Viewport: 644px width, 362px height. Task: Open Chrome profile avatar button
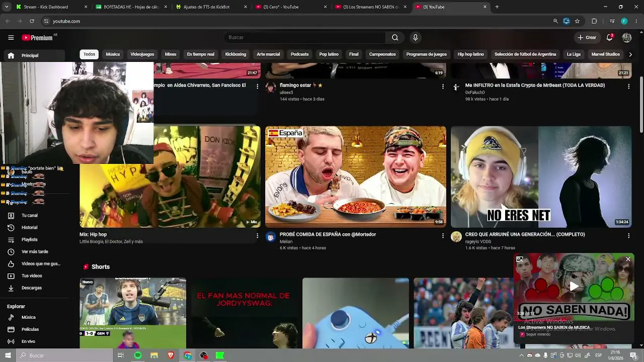(624, 21)
